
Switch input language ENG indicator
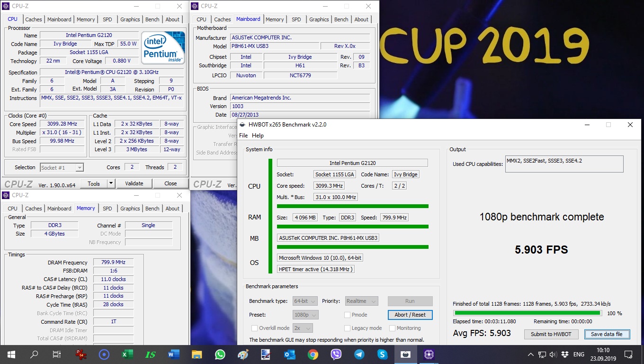[579, 354]
